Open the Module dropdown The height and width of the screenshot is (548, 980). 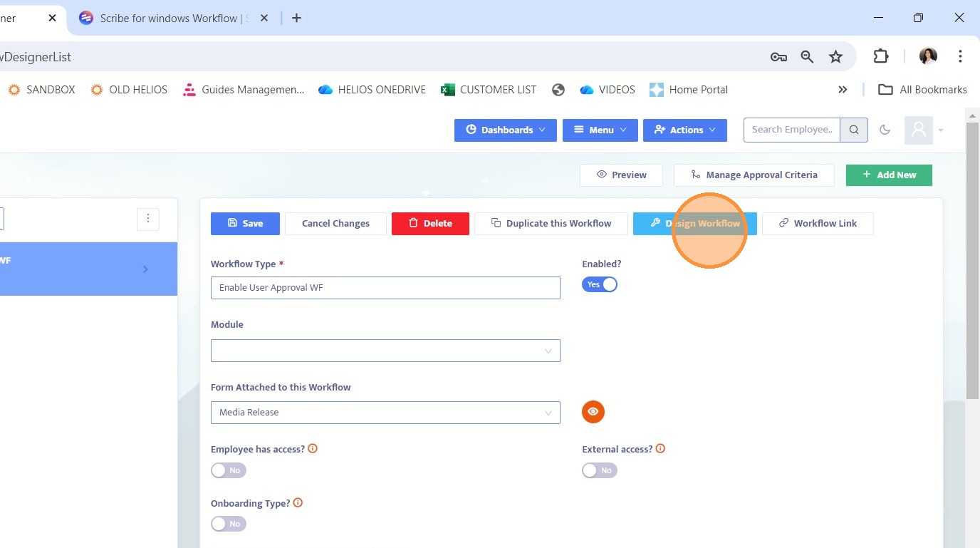[385, 351]
